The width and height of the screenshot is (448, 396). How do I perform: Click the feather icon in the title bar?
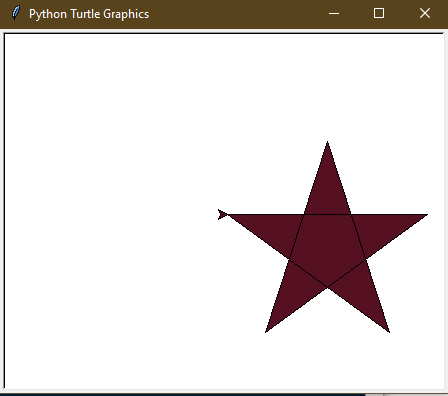tap(16, 13)
